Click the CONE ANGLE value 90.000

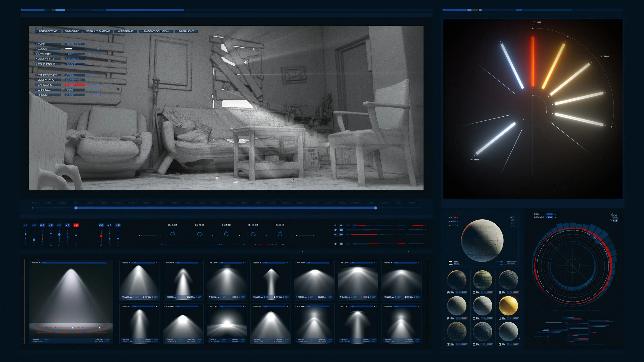click(x=75, y=64)
